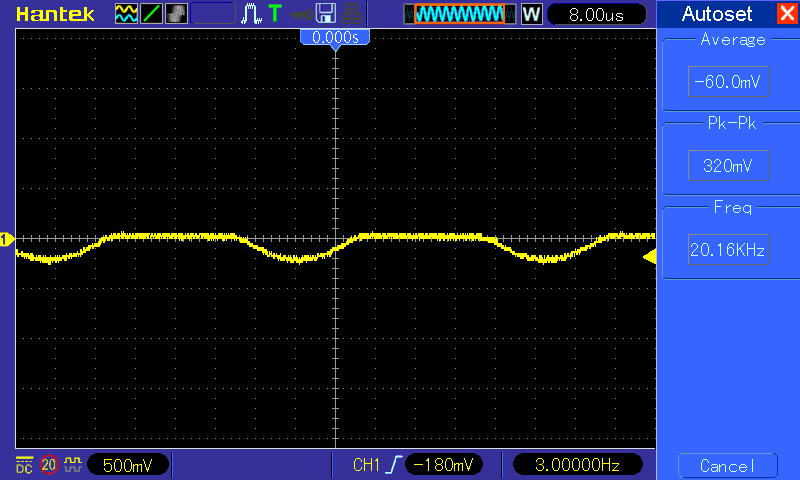Click the Cancel button
The image size is (800, 480).
728,466
